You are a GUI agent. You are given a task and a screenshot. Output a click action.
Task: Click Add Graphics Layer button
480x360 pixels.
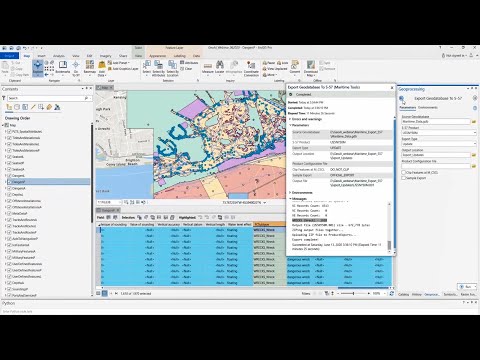tap(123, 69)
